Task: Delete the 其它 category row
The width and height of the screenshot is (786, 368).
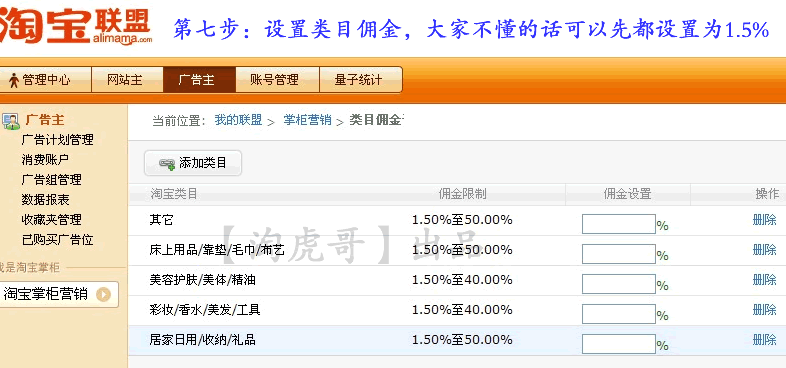Action: (x=764, y=220)
